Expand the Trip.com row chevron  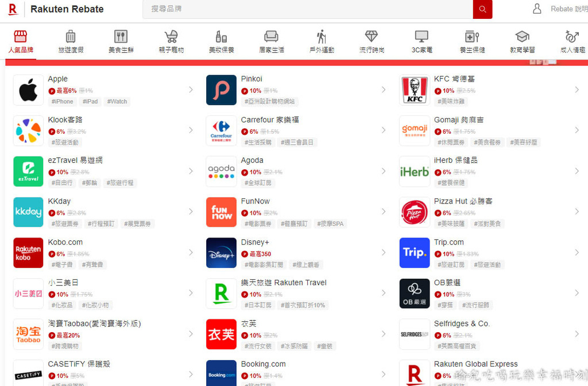tap(577, 253)
